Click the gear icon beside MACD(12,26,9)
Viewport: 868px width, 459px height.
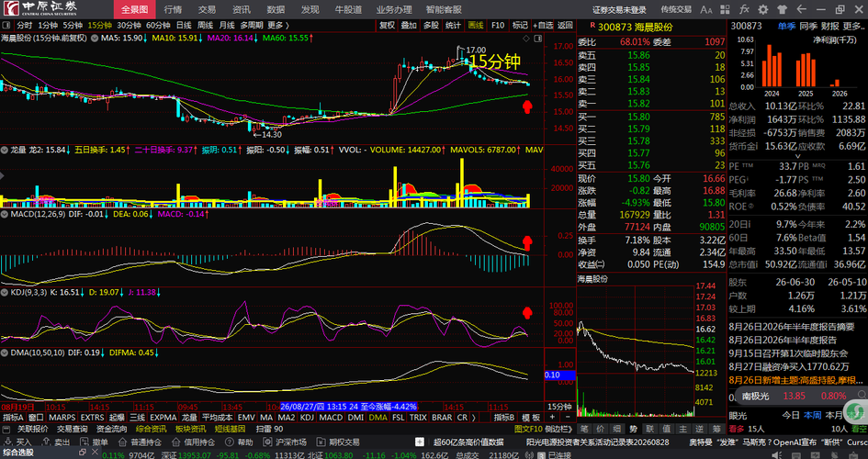point(5,214)
